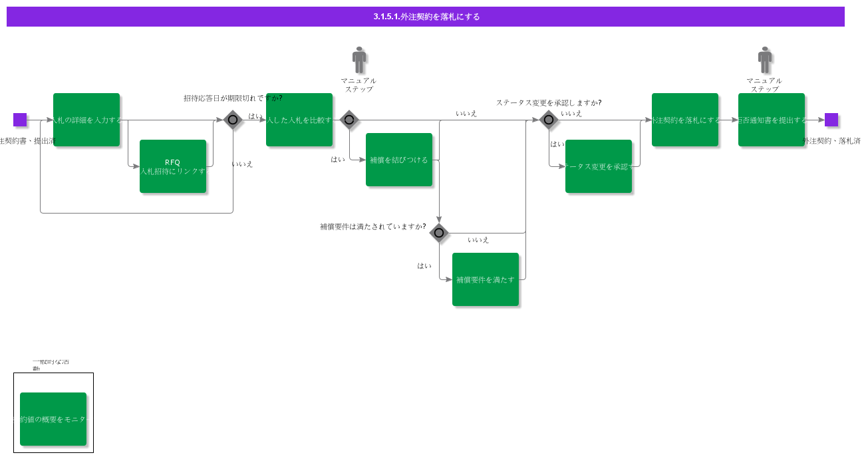Click the マニュアルステップ label above 入札を比較する
The image size is (868, 459).
[359, 84]
